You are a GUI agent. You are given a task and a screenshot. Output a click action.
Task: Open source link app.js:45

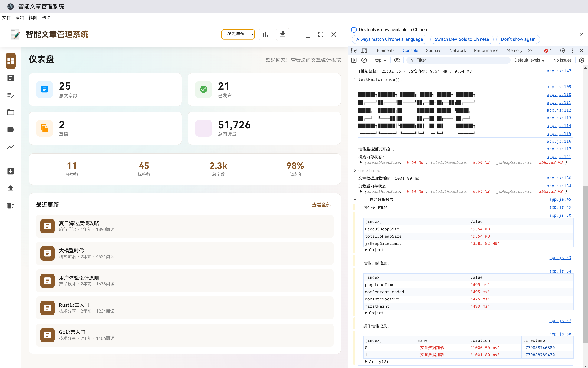pyautogui.click(x=560, y=199)
